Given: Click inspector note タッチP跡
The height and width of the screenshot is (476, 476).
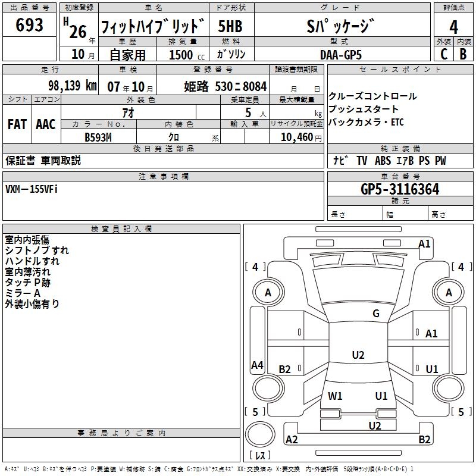Looking at the screenshot, I should tap(27, 283).
